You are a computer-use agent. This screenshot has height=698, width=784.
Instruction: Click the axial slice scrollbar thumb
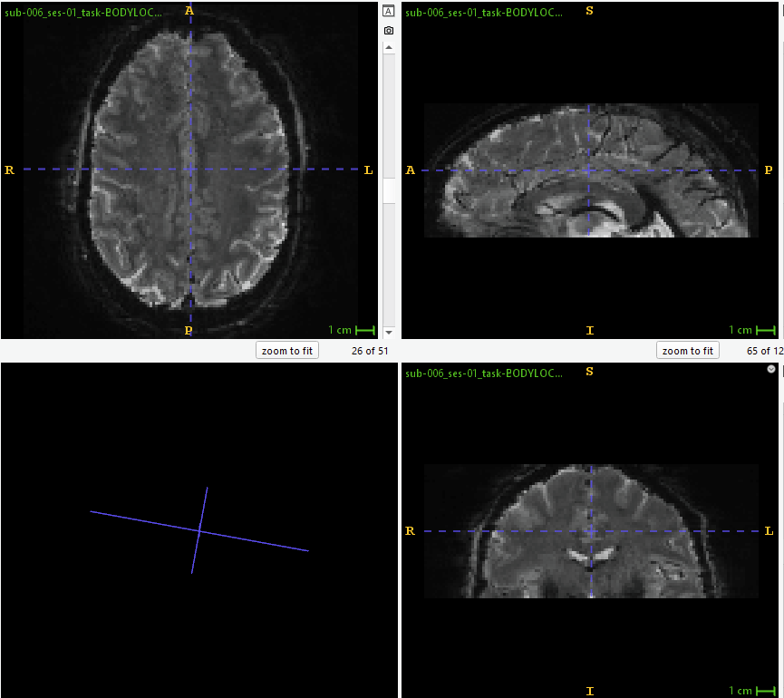pos(388,190)
